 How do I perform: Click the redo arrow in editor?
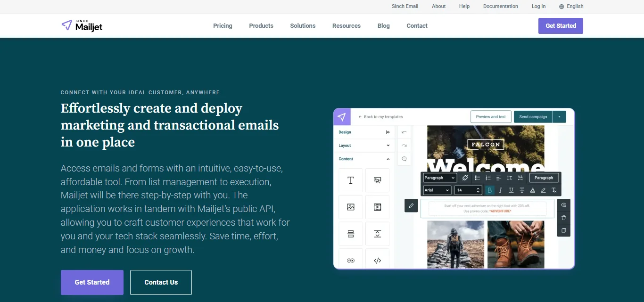pyautogui.click(x=404, y=146)
